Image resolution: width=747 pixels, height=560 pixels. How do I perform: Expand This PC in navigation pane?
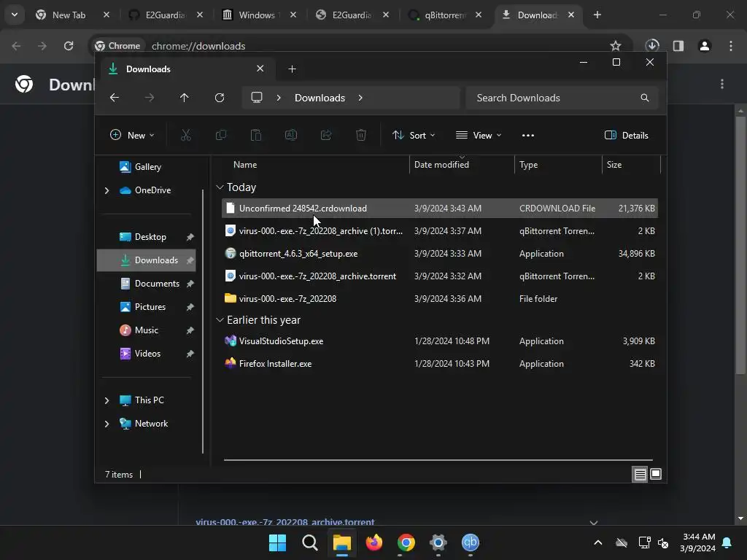pyautogui.click(x=107, y=400)
